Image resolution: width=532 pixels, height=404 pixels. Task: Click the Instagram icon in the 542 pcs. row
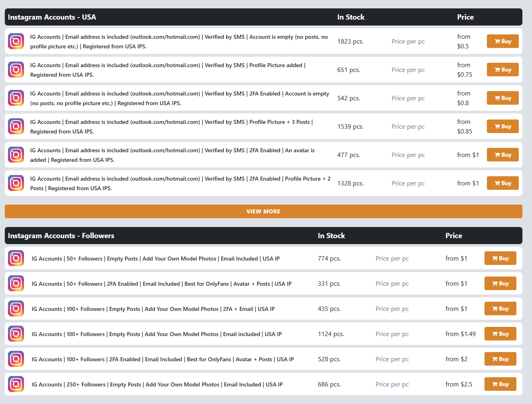coord(16,98)
